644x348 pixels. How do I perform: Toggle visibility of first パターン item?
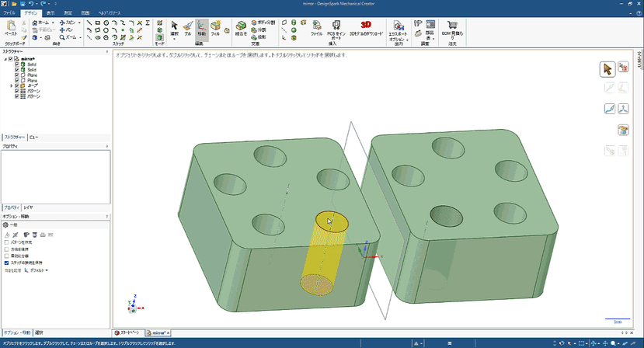(x=17, y=91)
